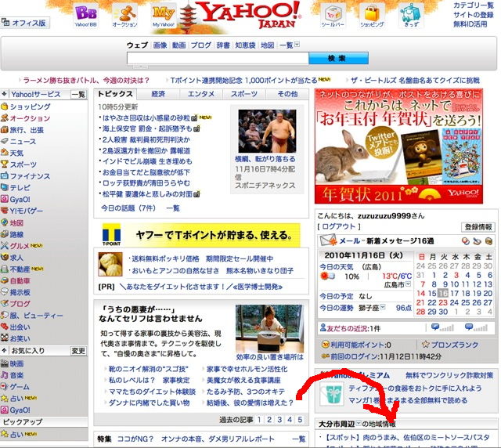This screenshot has width=501, height=448.
Task: Click 一覧 button beside Yahoo!サービス
Action: [78, 94]
